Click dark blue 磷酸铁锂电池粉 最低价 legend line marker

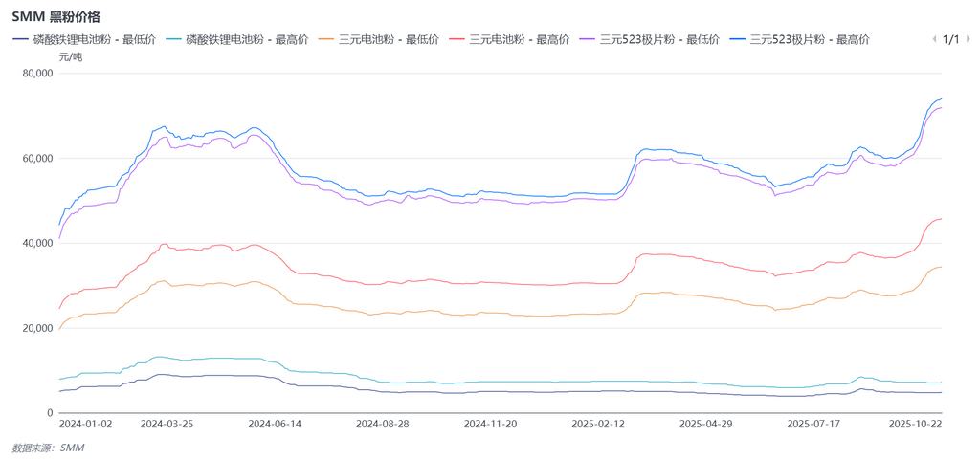(20, 39)
